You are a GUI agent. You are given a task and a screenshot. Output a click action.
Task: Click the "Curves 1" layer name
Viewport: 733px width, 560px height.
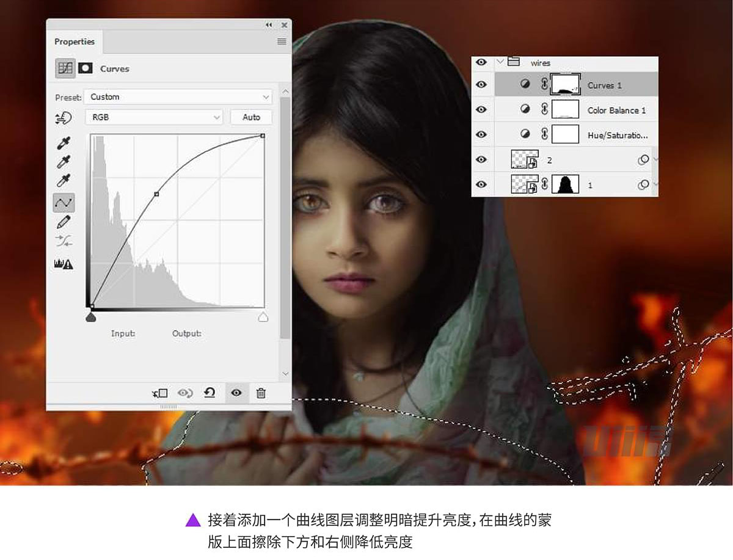click(x=605, y=85)
